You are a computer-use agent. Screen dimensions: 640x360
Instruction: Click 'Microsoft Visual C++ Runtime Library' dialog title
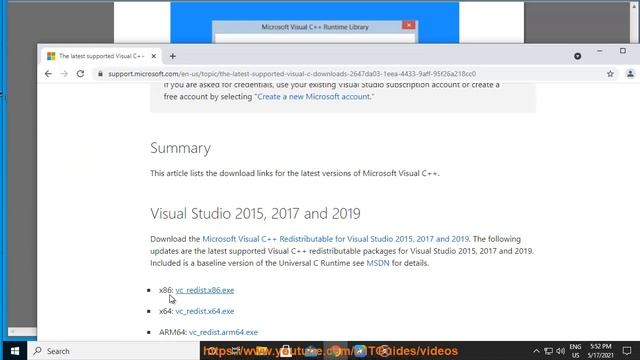[x=315, y=27]
